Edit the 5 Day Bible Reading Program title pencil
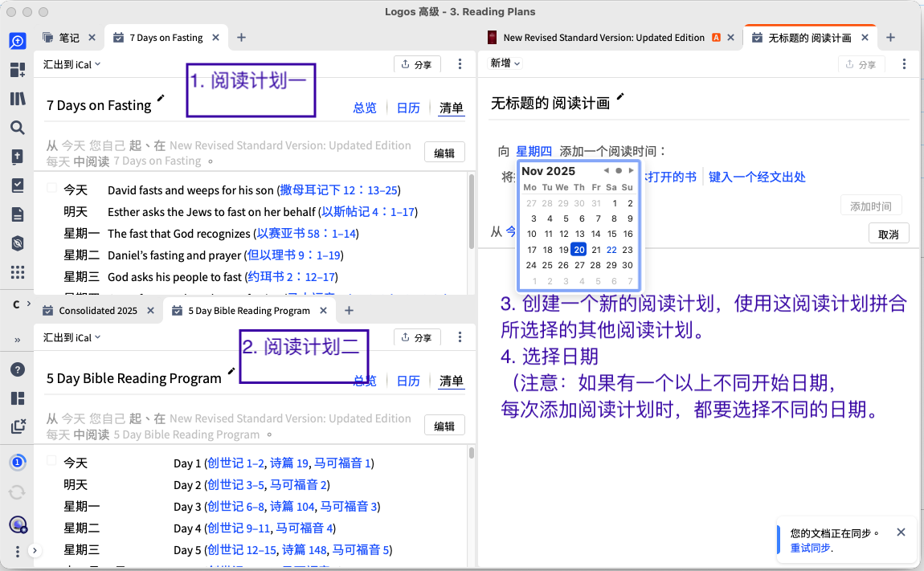This screenshot has height=571, width=924. (231, 371)
